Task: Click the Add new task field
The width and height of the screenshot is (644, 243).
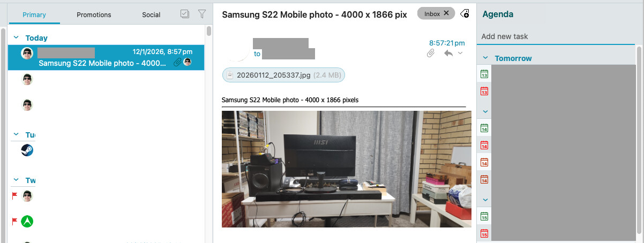Action: (557, 36)
